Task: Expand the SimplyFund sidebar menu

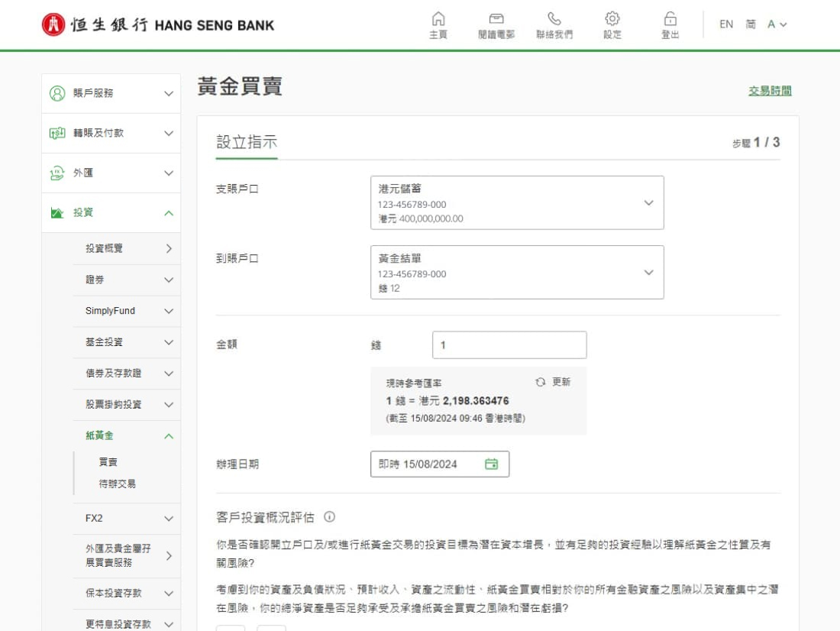Action: point(128,311)
